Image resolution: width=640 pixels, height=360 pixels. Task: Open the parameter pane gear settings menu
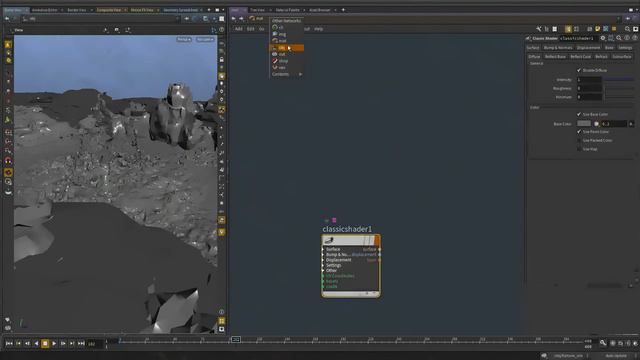(603, 38)
